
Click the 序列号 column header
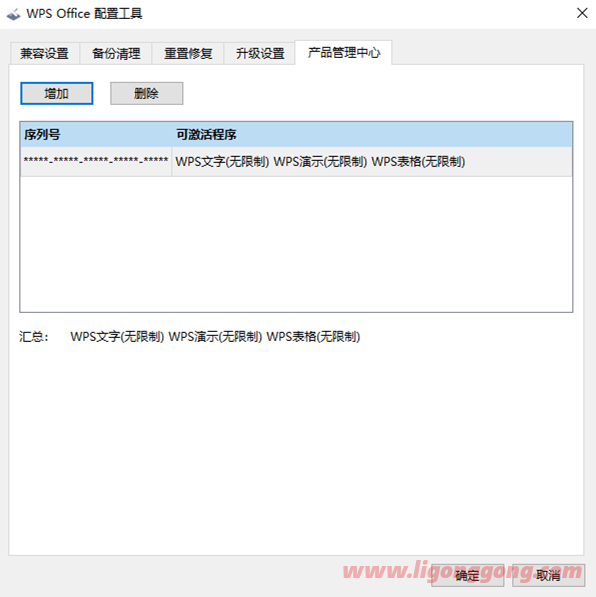click(96, 134)
